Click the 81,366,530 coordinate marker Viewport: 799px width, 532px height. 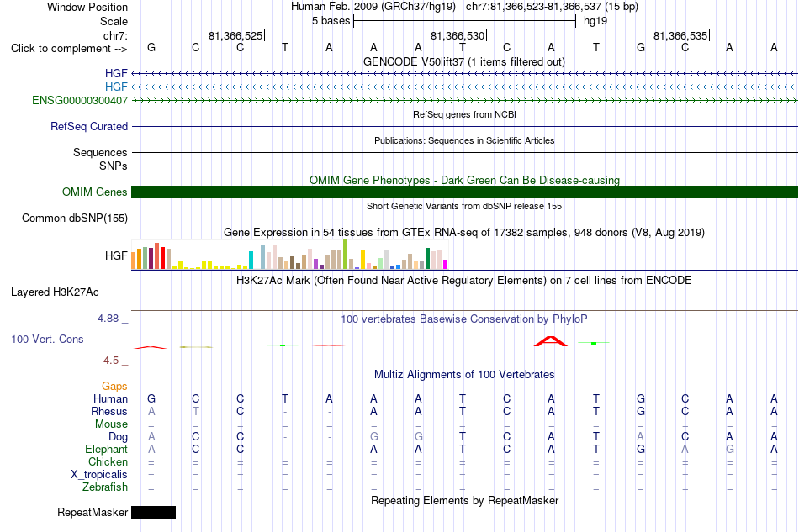(458, 35)
